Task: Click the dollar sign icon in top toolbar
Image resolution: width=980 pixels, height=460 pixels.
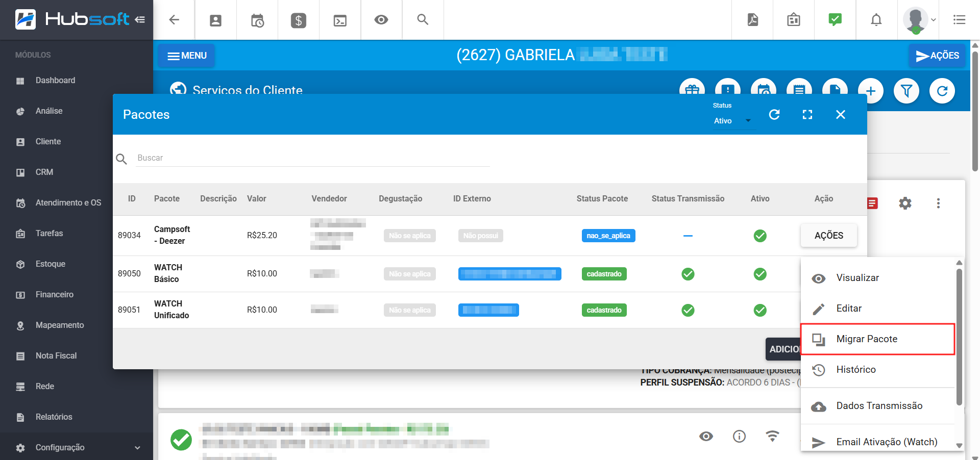Action: click(x=299, y=20)
